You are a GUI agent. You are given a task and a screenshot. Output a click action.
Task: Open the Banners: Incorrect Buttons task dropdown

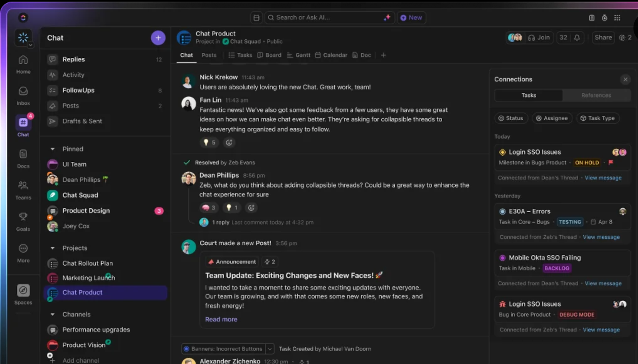pyautogui.click(x=270, y=349)
